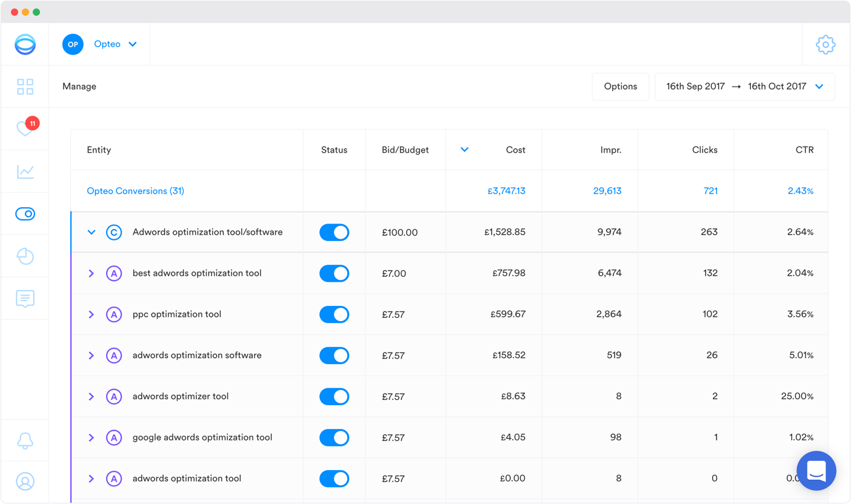This screenshot has height=504, width=851.
Task: Click total CTR 2.43% link
Action: 801,191
